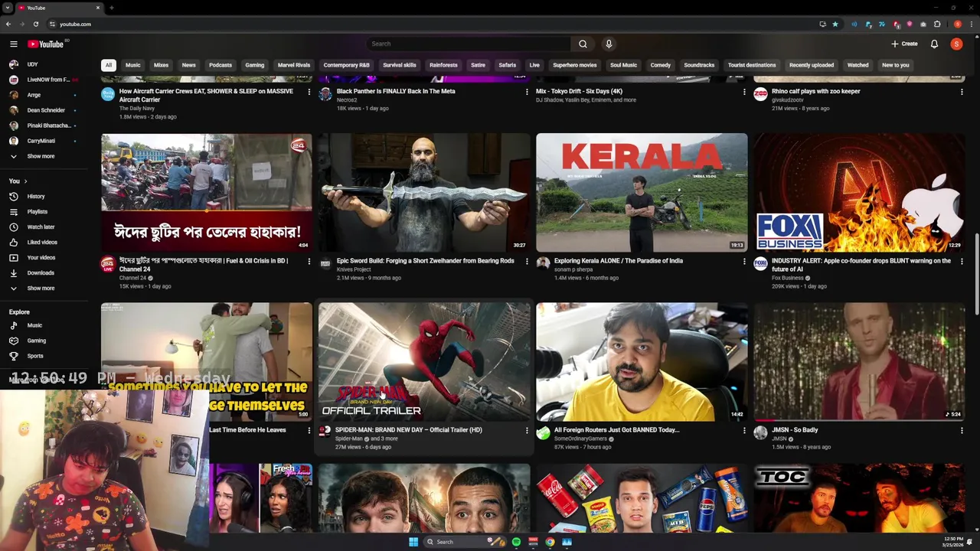The width and height of the screenshot is (980, 551).
Task: Open Chrome from the taskbar
Action: [550, 542]
